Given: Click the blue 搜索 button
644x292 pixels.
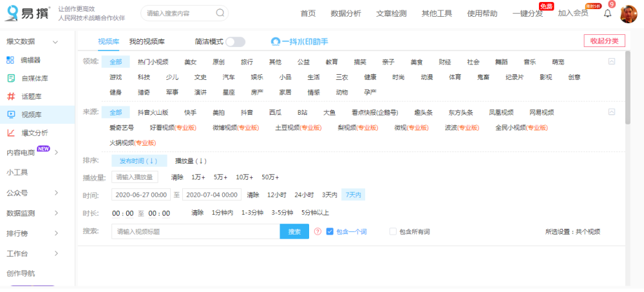Looking at the screenshot, I should coord(294,231).
